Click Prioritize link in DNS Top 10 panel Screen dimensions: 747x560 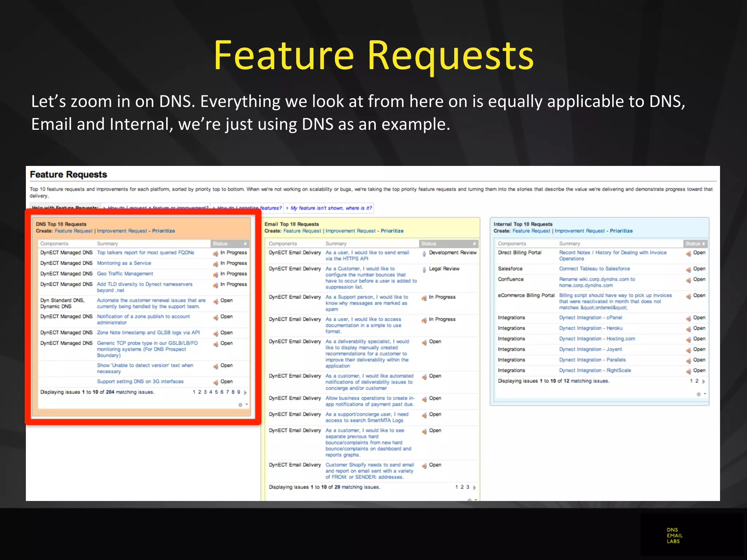coord(163,231)
